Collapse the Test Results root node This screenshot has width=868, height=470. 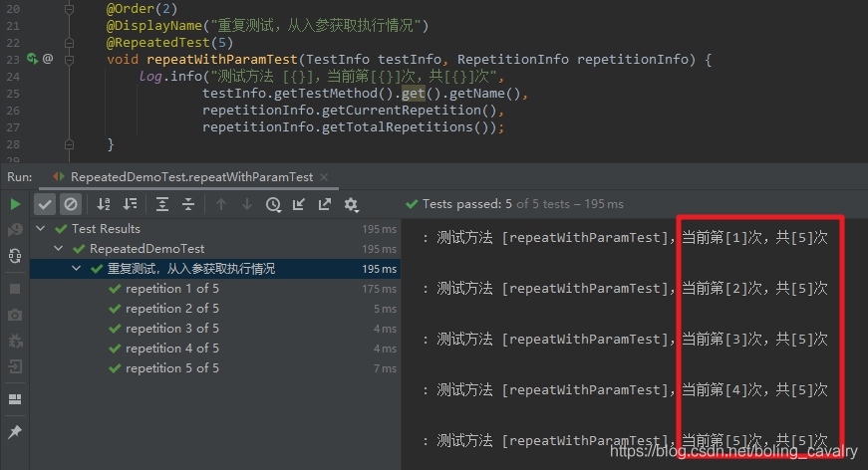[41, 228]
